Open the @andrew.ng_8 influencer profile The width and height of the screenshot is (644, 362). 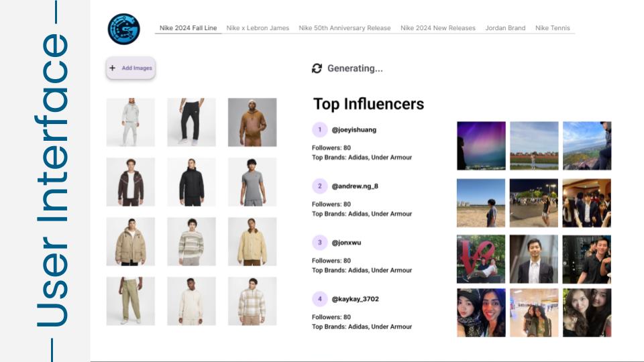[355, 186]
